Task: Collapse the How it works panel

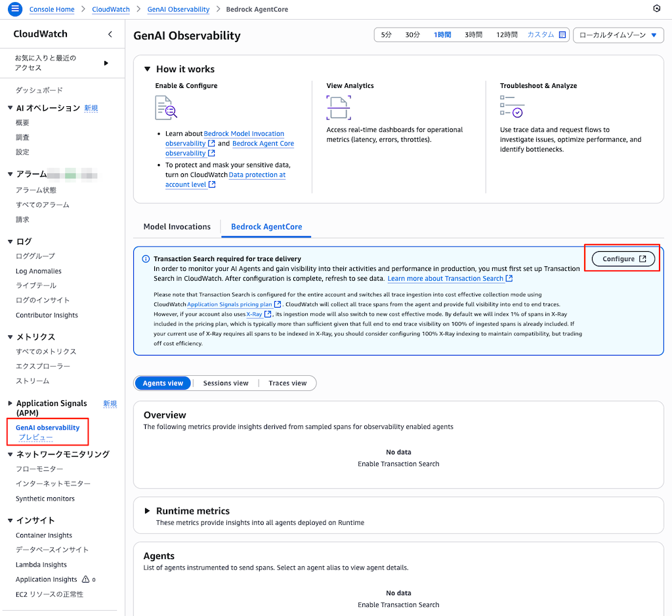Action: click(x=148, y=69)
